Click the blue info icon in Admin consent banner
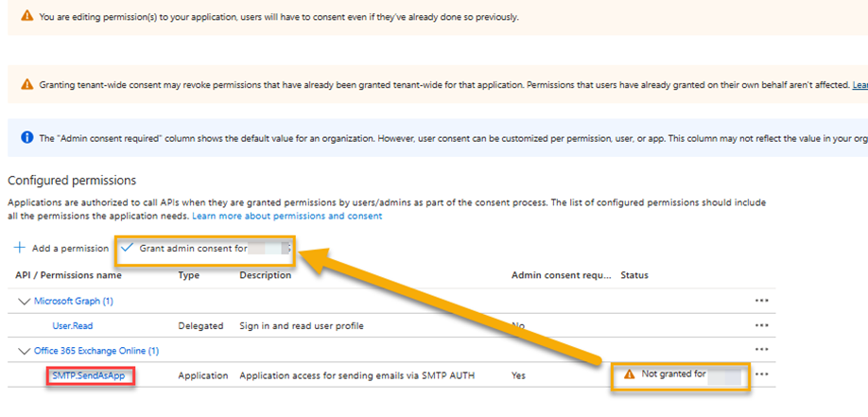 (27, 137)
